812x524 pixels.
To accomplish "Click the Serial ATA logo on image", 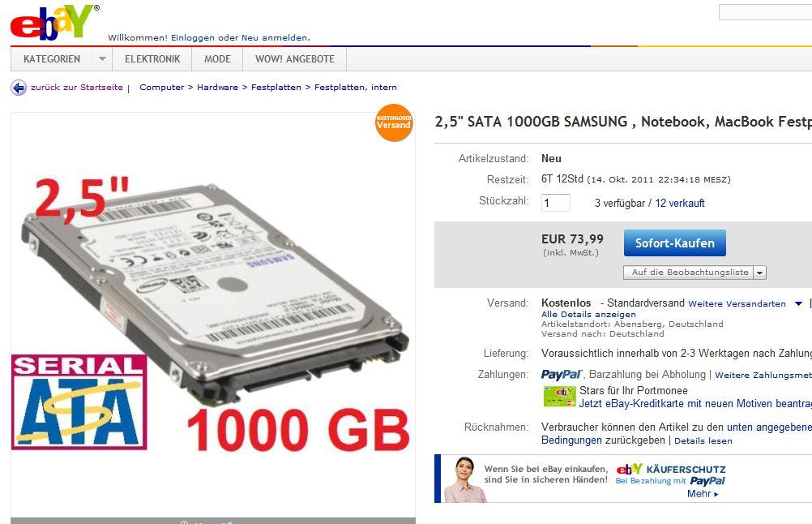I will pos(79,402).
